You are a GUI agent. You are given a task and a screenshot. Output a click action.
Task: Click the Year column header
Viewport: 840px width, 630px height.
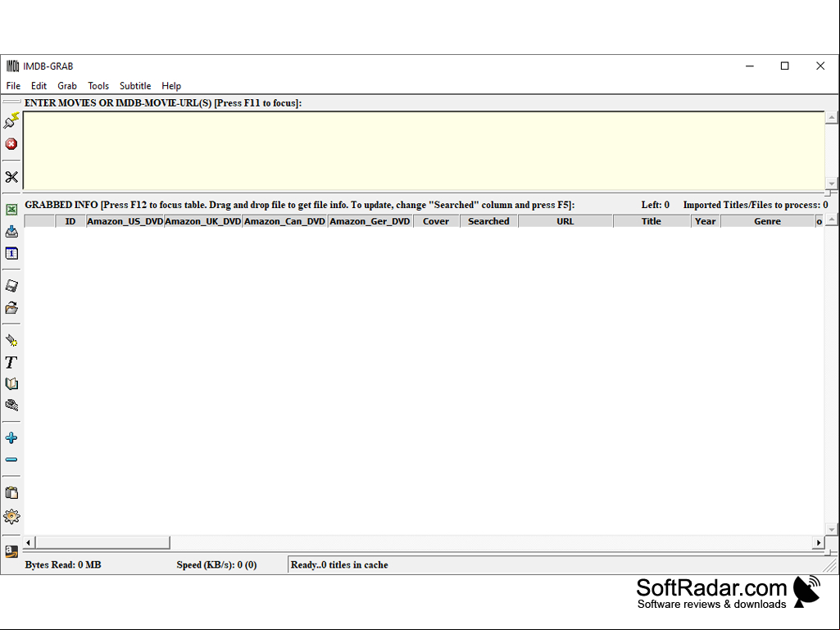coord(705,221)
